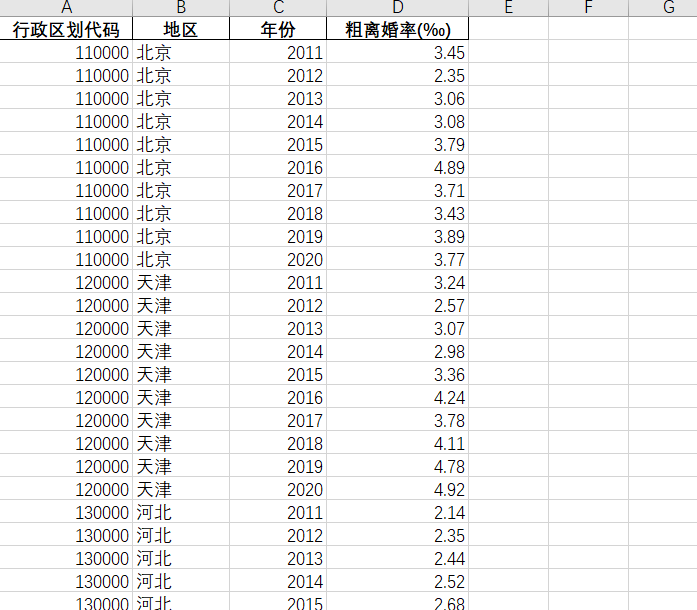Select the 3.78 rate cell

(397, 421)
